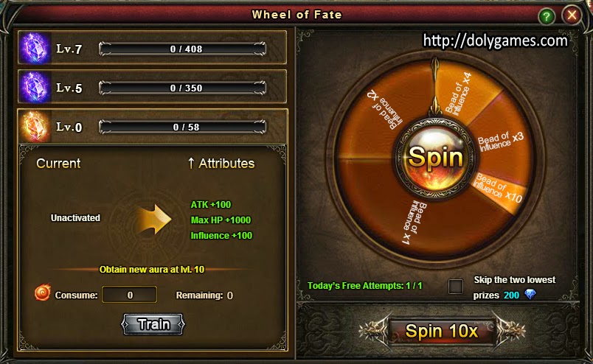Click the orange swirl bead icon near Consume
593x364 pixels.
coord(43,293)
